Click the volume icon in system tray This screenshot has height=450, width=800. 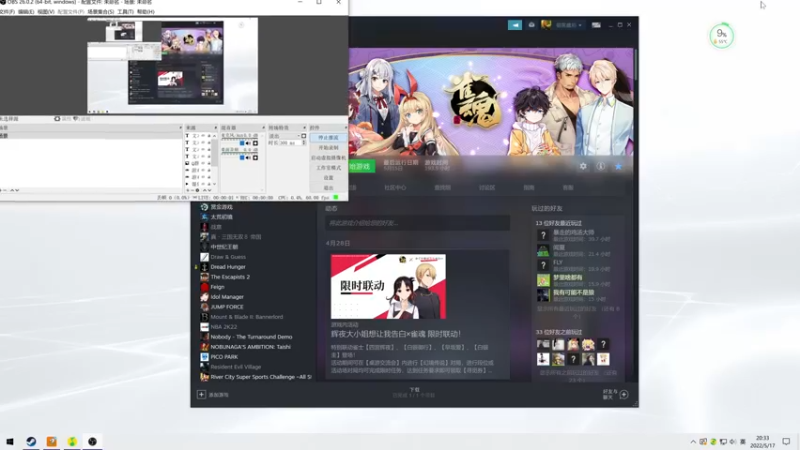(x=733, y=441)
